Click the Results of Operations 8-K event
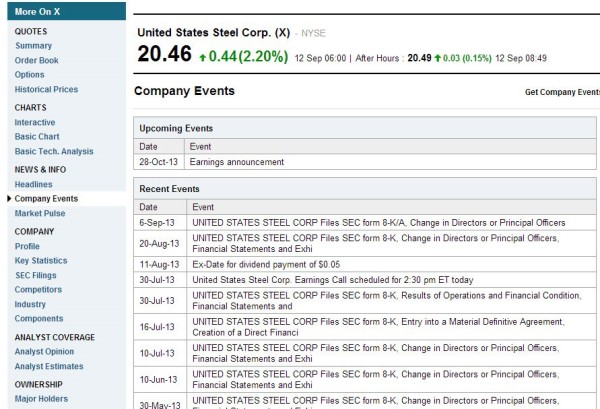Screen dimensions: 600x409 click(x=387, y=301)
